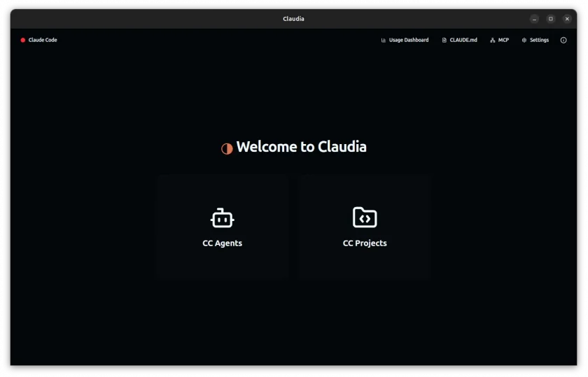588x377 pixels.
Task: Click the CLAUDE.md file icon
Action: point(444,40)
